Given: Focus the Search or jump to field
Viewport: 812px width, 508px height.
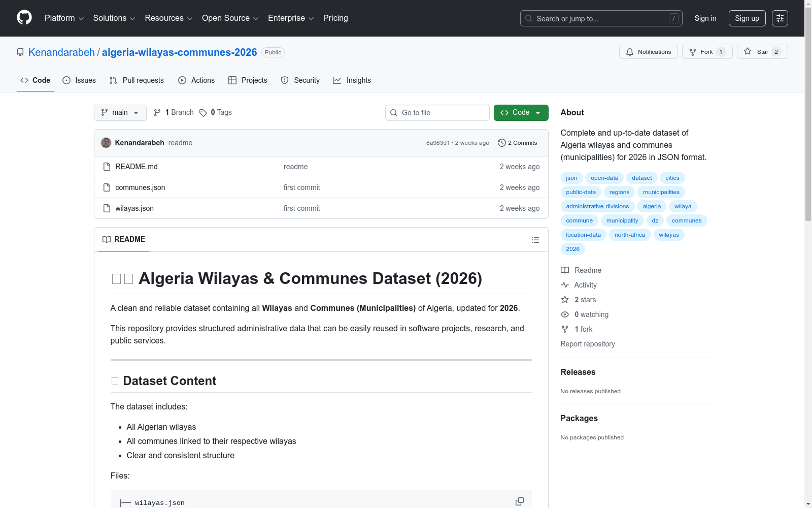Looking at the screenshot, I should point(601,18).
